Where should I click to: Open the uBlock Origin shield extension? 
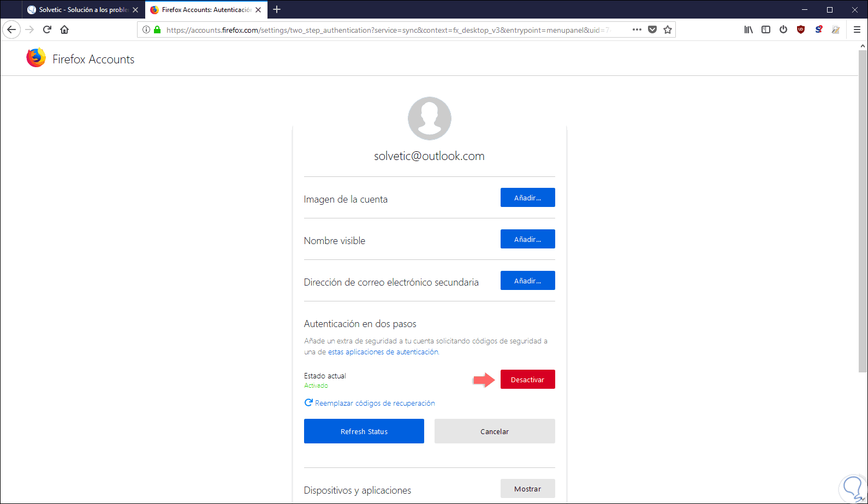click(801, 29)
